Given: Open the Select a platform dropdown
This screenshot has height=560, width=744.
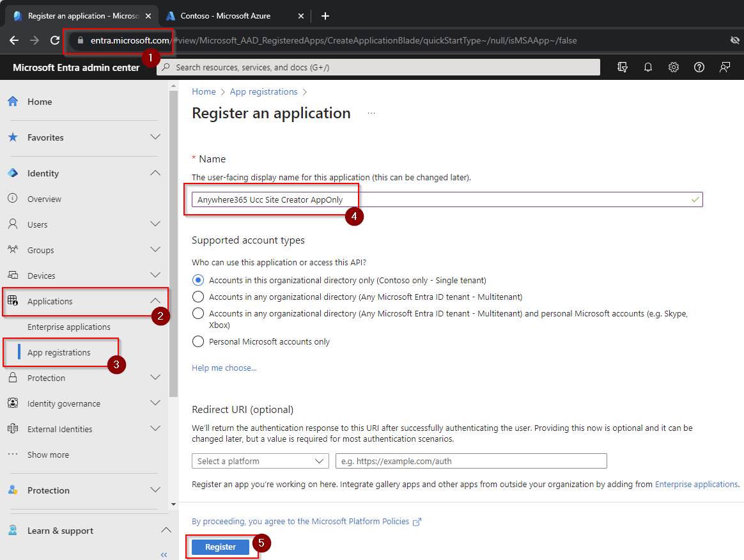Looking at the screenshot, I should pyautogui.click(x=260, y=461).
